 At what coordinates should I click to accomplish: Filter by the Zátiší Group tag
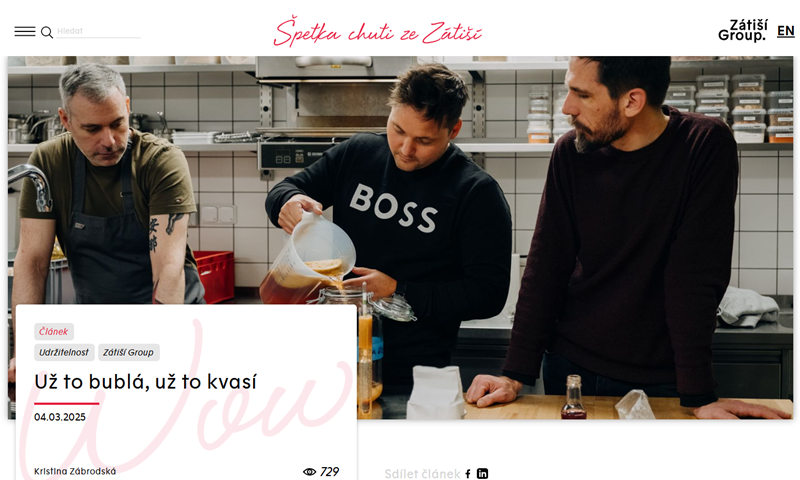[129, 352]
